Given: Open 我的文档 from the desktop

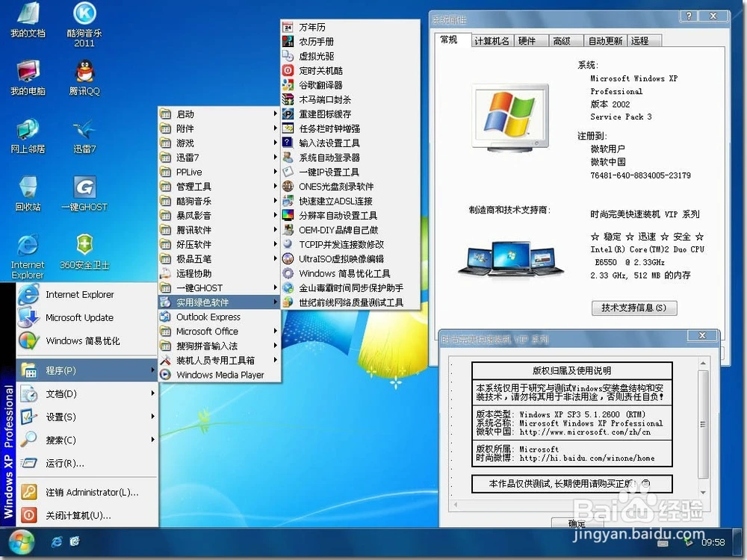Looking at the screenshot, I should [x=28, y=19].
